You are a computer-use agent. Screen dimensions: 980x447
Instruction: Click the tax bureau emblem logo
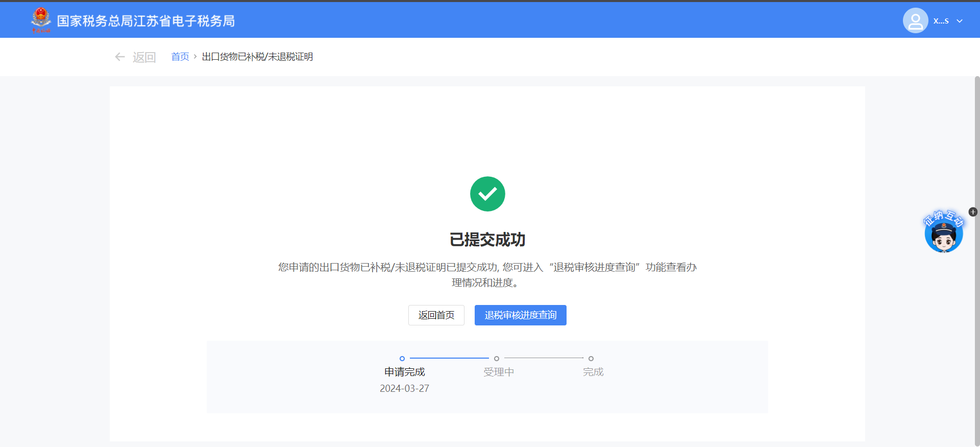41,20
